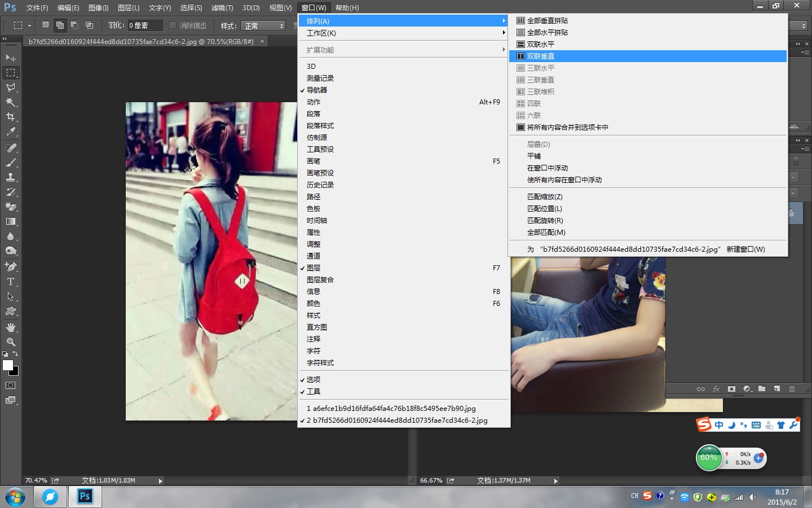The image size is (812, 508).
Task: Select the Healing Brush tool
Action: pyautogui.click(x=11, y=148)
